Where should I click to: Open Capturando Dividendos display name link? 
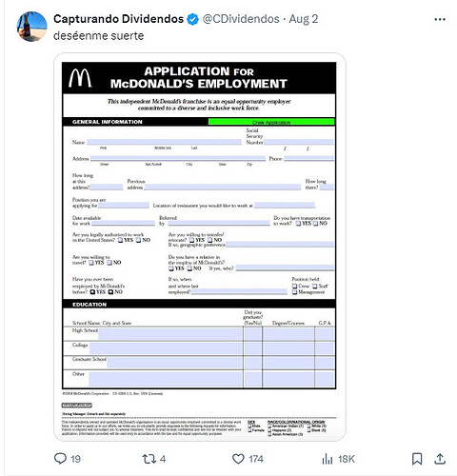tap(118, 19)
